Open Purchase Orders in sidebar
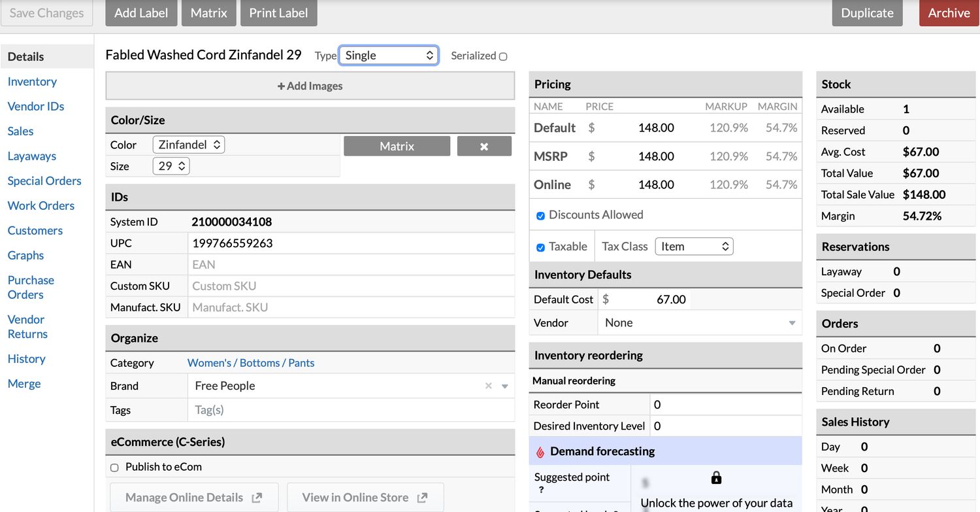 [31, 287]
